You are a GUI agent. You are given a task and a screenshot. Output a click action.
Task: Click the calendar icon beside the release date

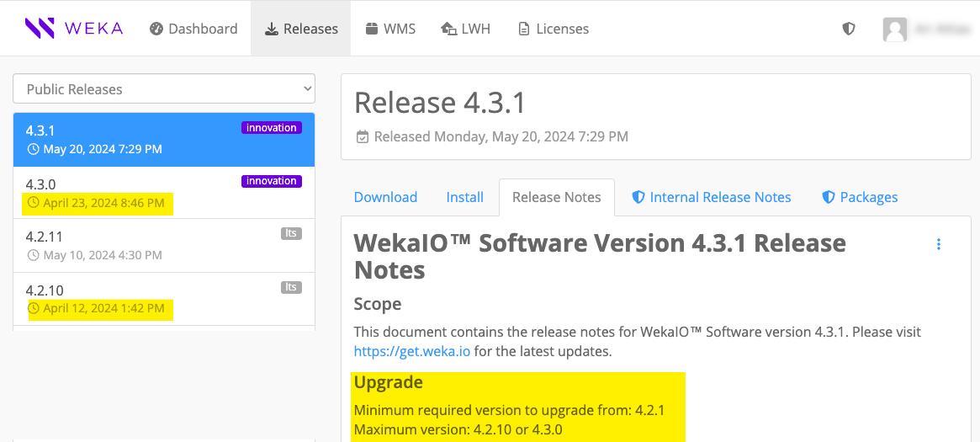point(363,136)
